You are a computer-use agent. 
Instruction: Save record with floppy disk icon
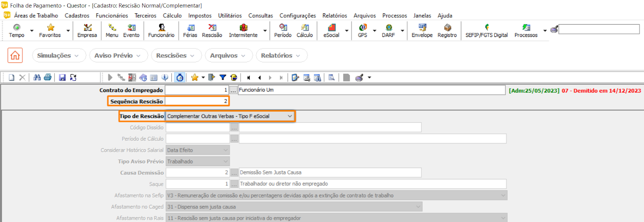62,78
